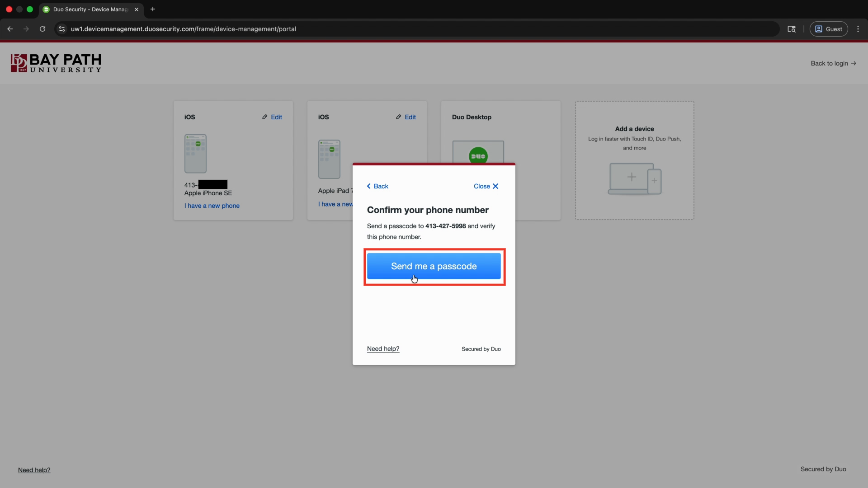Click the iPhone SE device thumbnail
868x488 pixels.
click(x=195, y=154)
